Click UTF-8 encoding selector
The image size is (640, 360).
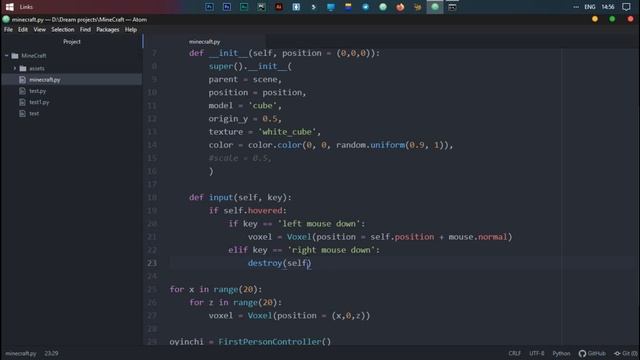536,353
